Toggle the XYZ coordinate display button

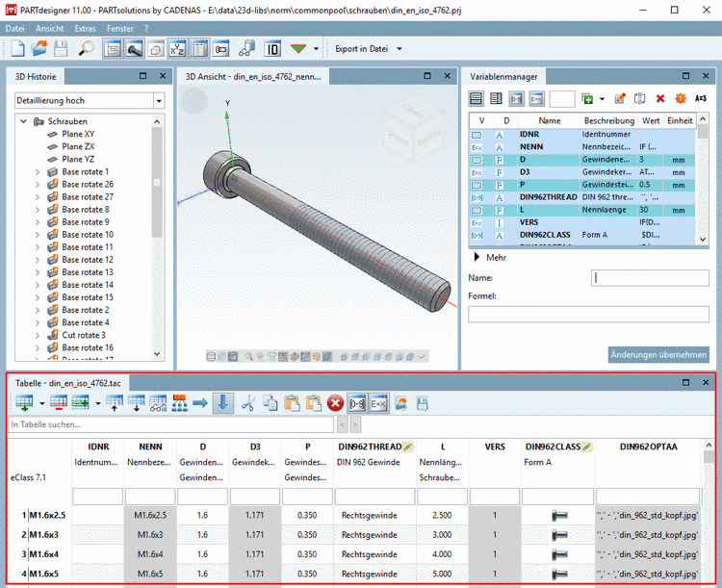[177, 48]
